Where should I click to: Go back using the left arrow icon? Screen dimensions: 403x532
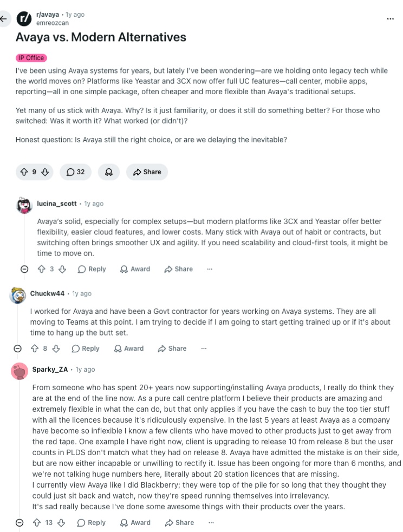coord(3,18)
